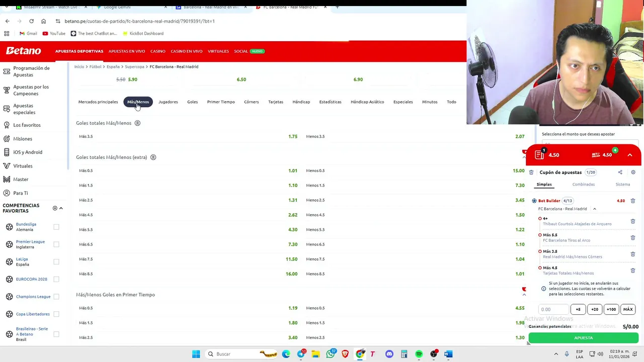Add +20 to the stake
Screen dimensions: 644x362
point(595,309)
